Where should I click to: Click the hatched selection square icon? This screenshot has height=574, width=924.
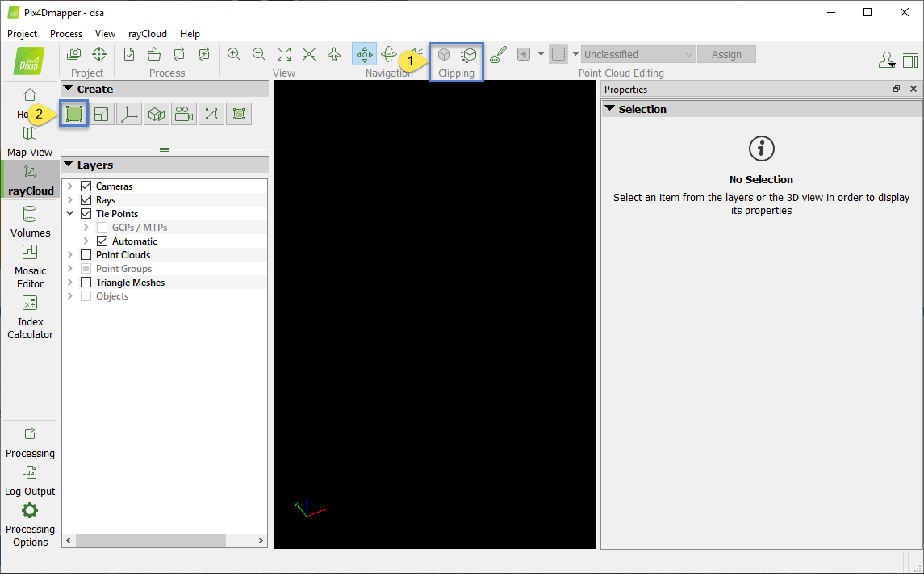click(x=558, y=54)
